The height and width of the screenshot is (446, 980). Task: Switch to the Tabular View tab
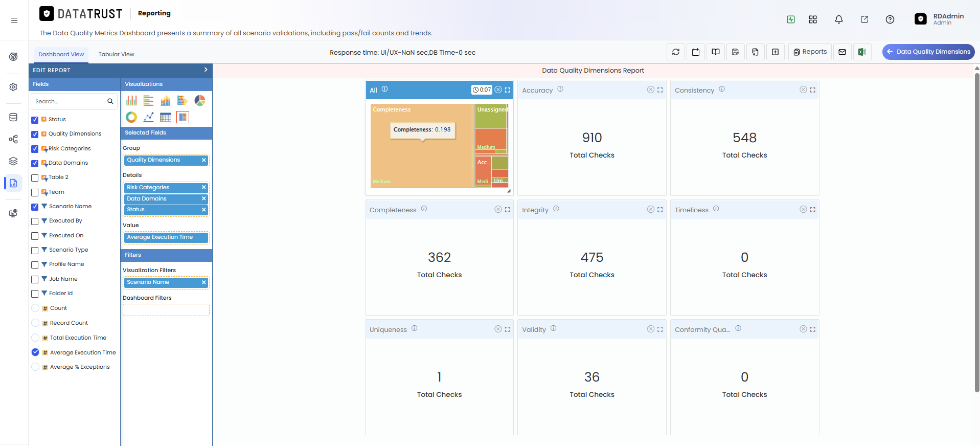pyautogui.click(x=116, y=54)
